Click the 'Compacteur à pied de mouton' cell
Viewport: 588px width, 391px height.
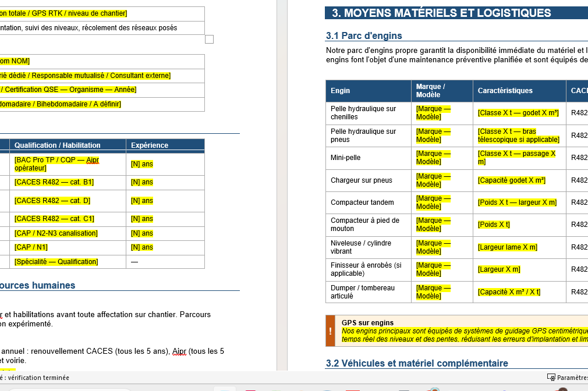(x=369, y=225)
